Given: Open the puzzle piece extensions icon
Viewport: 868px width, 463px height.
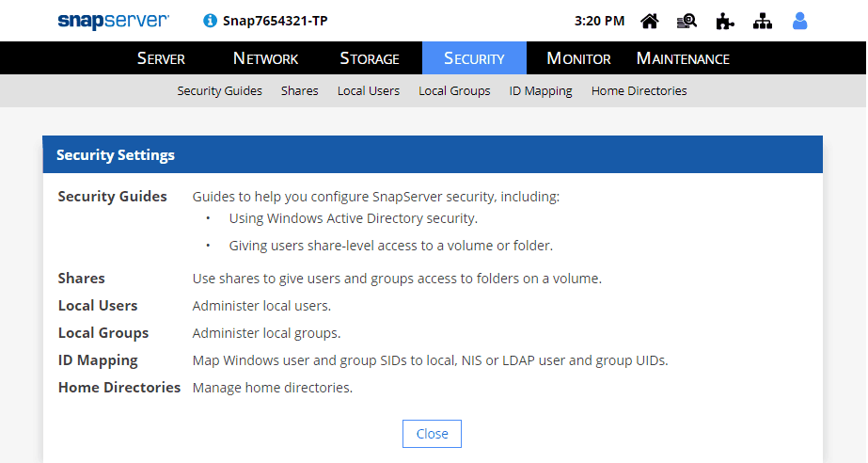Looking at the screenshot, I should pyautogui.click(x=724, y=21).
